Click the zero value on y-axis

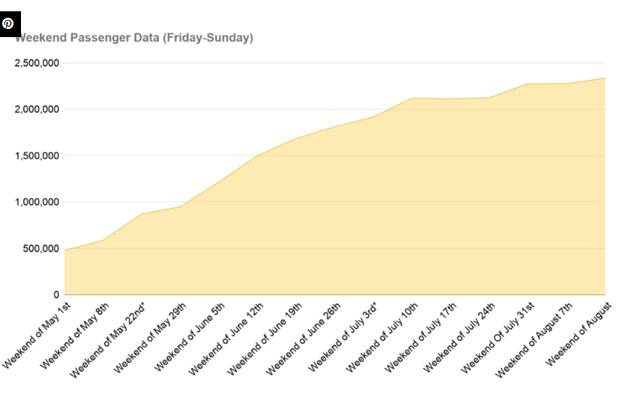[x=56, y=295]
